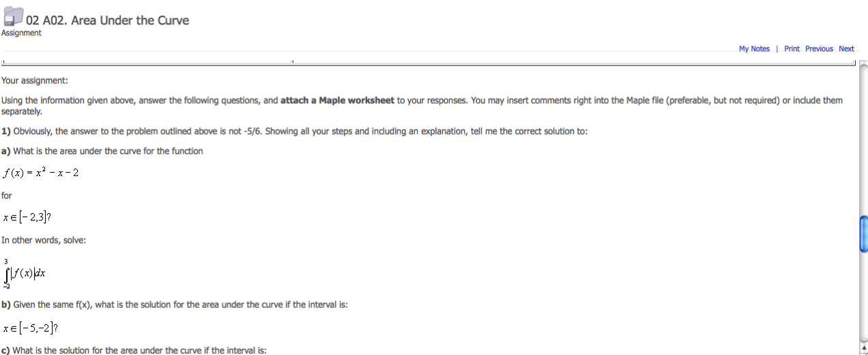Click the blue vertical scrollbar thumb
Image resolution: width=868 pixels, height=355 pixels.
coord(863,233)
